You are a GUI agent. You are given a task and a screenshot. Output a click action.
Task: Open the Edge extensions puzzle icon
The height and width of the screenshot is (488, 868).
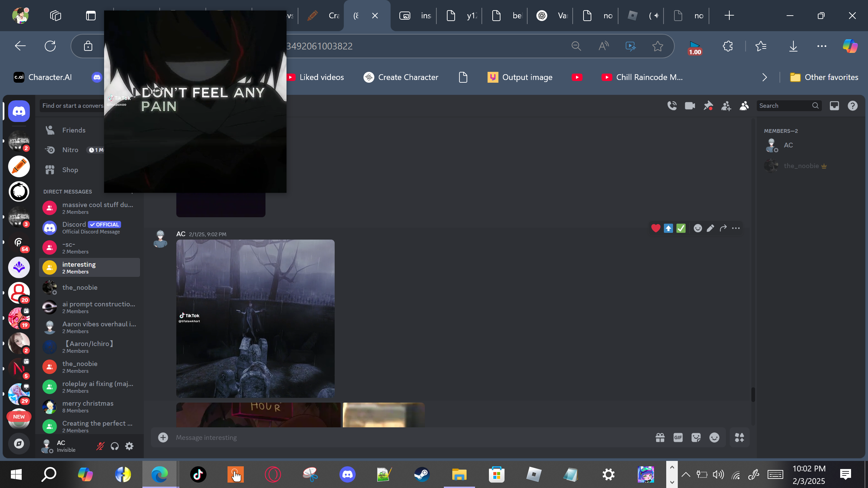[728, 46]
